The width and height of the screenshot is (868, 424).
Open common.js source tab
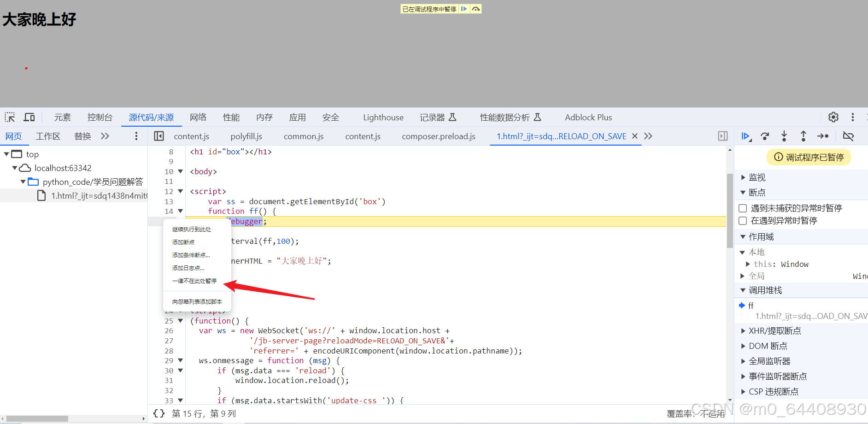click(x=304, y=136)
